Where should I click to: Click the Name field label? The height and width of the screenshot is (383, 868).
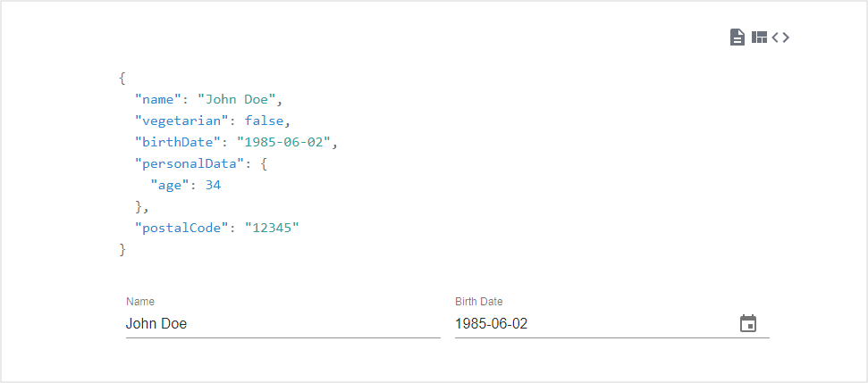pyautogui.click(x=140, y=302)
